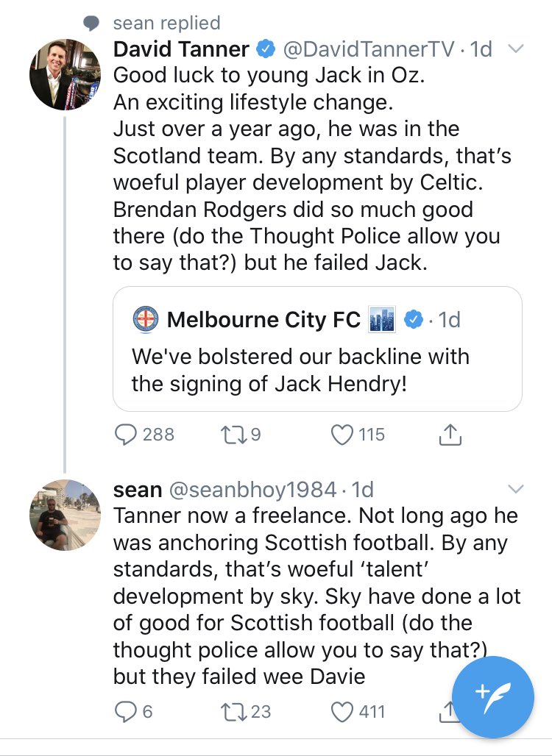Open @seanbhoy1984 handle link
Image resolution: width=552 pixels, height=756 pixels.
click(x=252, y=489)
